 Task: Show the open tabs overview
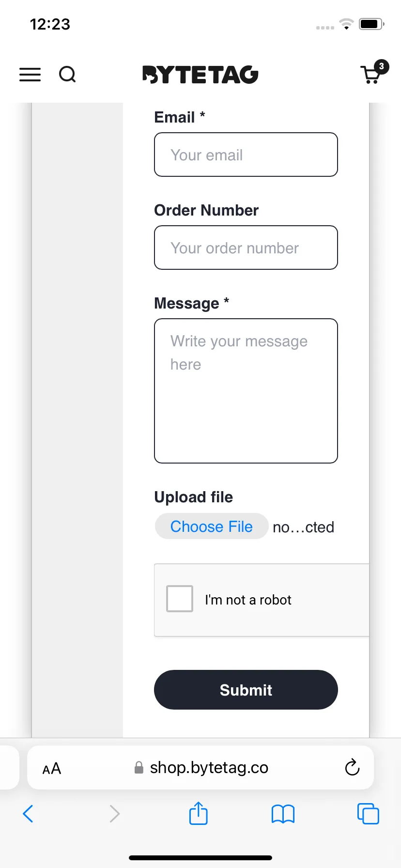368,813
